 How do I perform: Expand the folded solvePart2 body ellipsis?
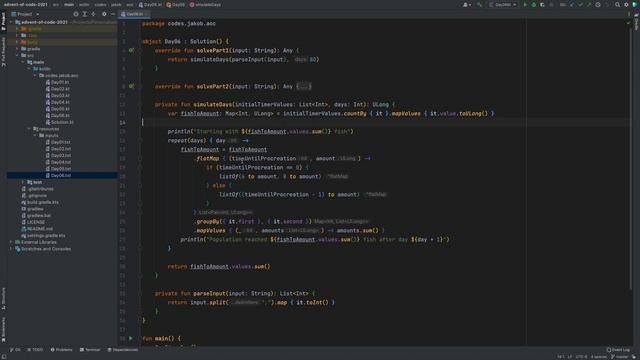click(304, 86)
